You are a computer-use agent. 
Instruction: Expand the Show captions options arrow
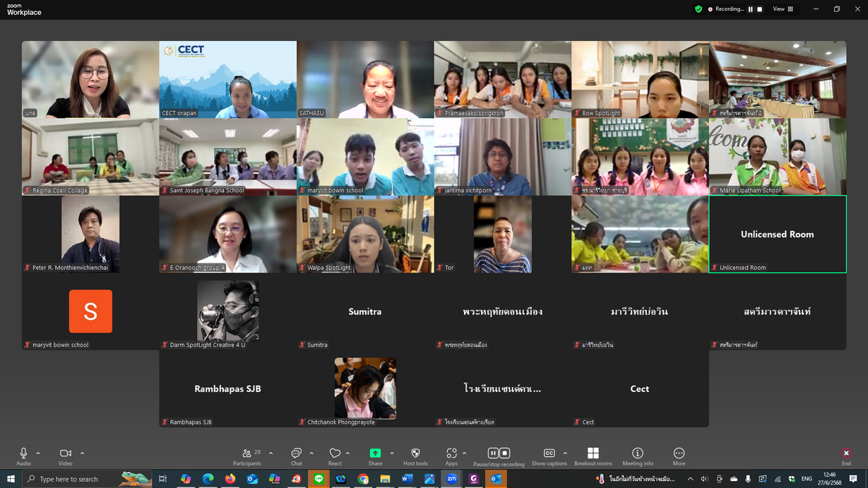565,453
